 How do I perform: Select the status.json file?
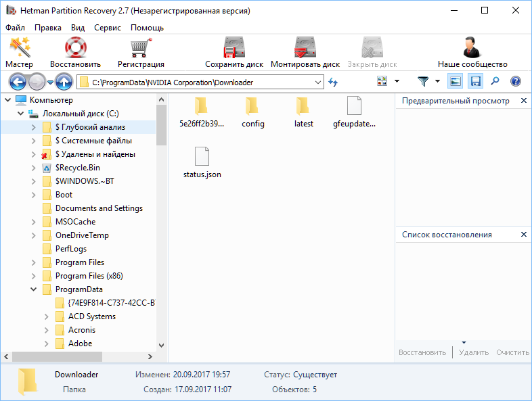coord(202,163)
